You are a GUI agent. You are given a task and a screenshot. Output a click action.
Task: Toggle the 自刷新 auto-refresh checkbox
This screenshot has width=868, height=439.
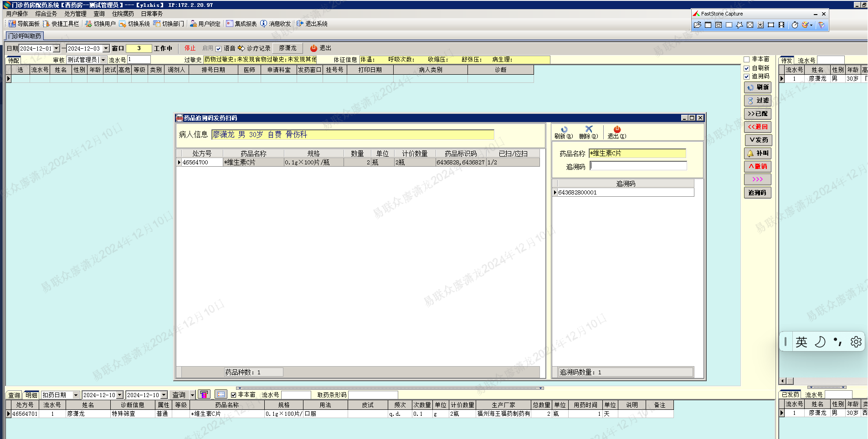point(747,68)
